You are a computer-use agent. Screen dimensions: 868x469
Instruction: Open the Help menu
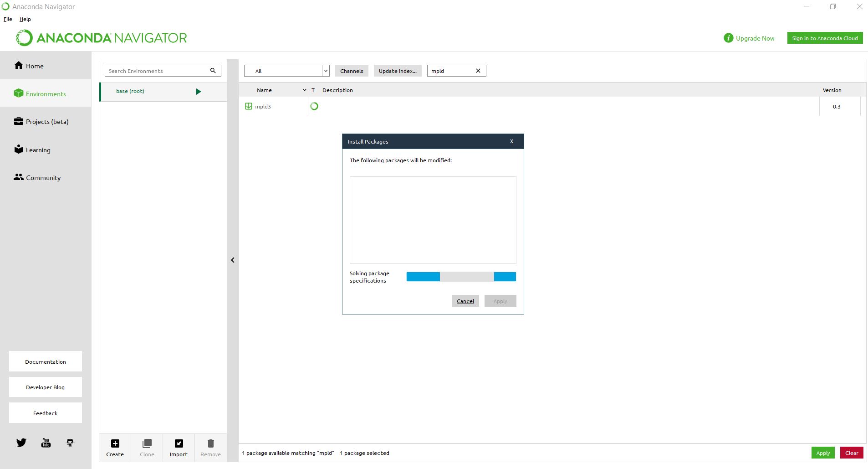(x=25, y=19)
